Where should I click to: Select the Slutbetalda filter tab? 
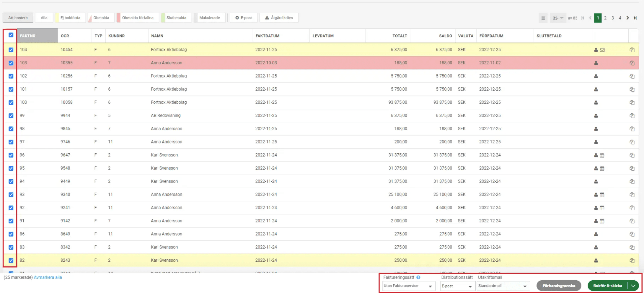point(176,18)
